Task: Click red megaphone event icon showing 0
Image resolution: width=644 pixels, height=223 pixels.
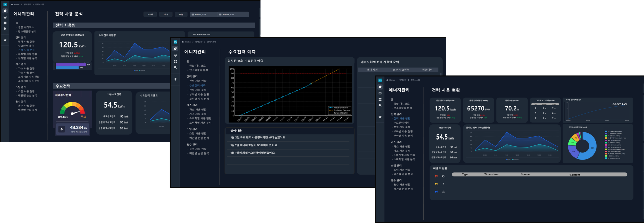Action: click(436, 176)
